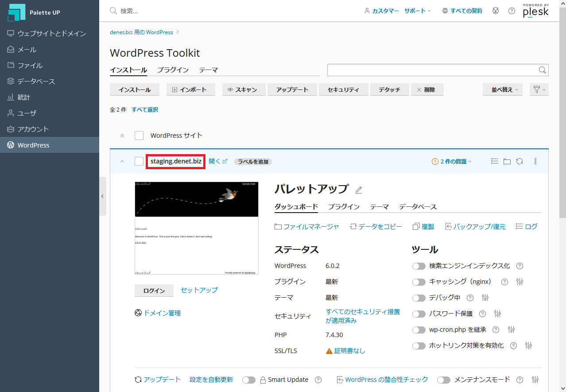The image size is (566, 392).
Task: Show help for nginx caching
Action: click(x=504, y=282)
